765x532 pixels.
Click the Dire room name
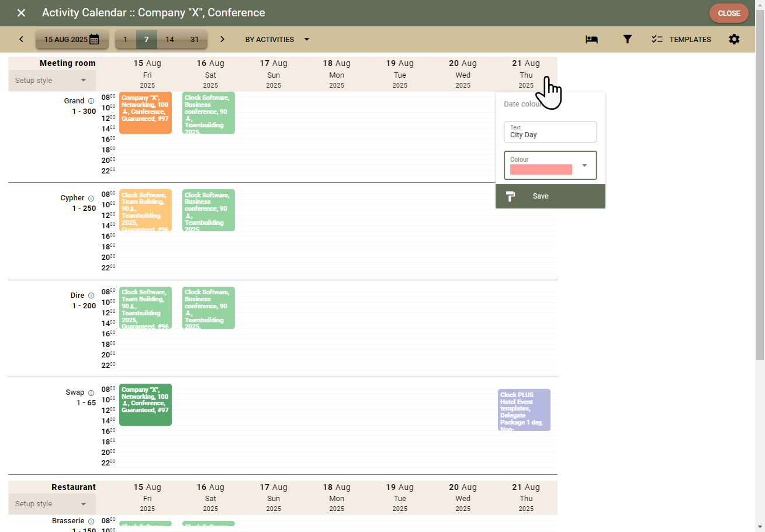(78, 295)
